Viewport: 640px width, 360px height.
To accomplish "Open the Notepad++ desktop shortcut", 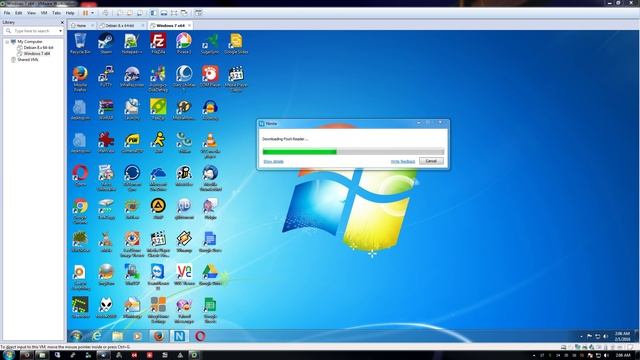I will click(x=132, y=44).
